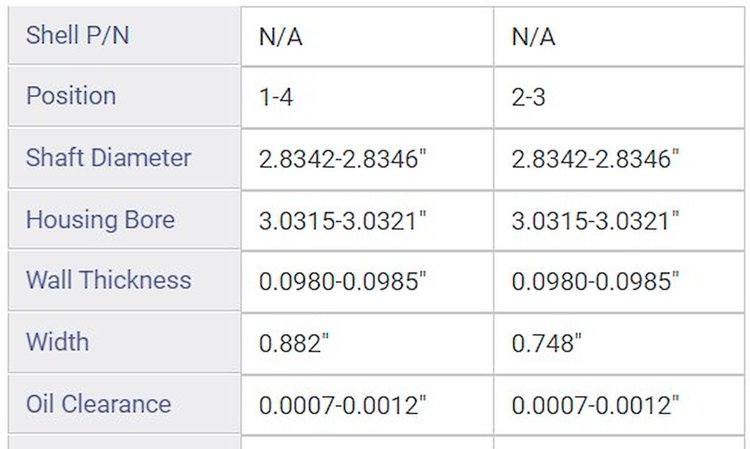Select the Position row label
Viewport: 750px width, 449px height.
click(124, 97)
